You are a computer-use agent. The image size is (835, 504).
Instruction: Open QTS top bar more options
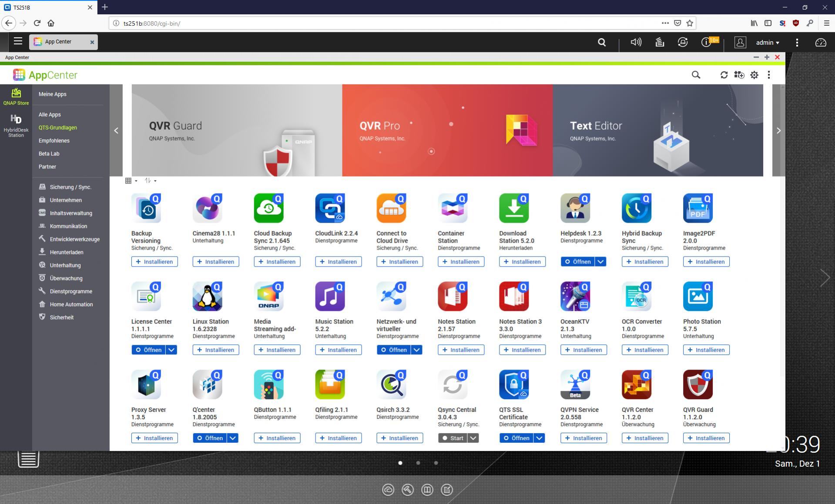tap(797, 42)
